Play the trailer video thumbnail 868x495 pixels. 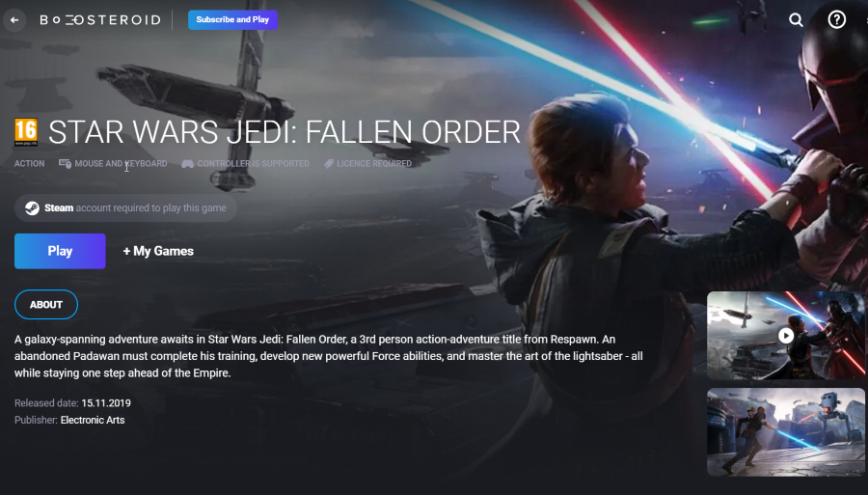(x=785, y=336)
